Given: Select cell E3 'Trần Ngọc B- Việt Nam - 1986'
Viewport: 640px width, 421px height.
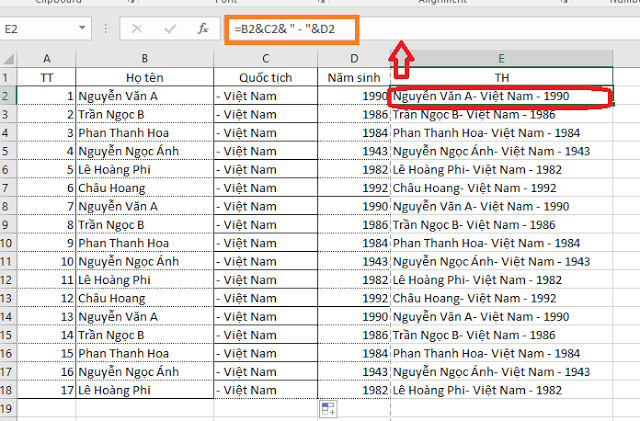Looking at the screenshot, I should [x=502, y=114].
